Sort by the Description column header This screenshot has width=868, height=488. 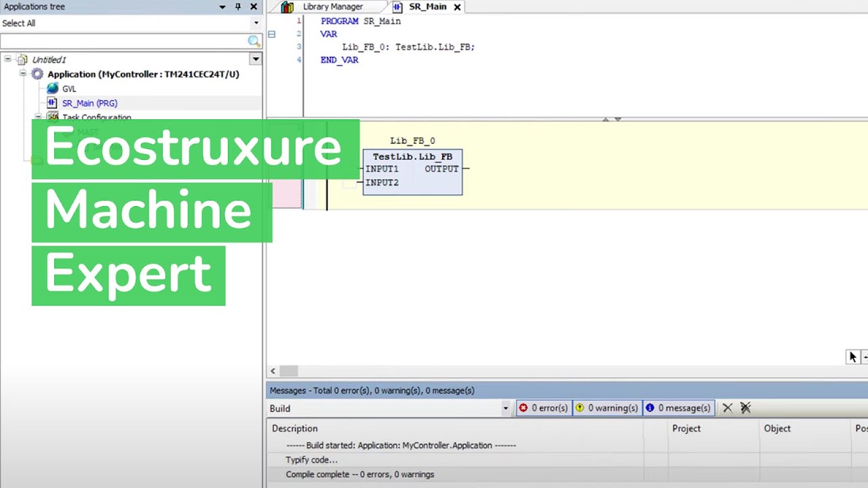(x=294, y=428)
